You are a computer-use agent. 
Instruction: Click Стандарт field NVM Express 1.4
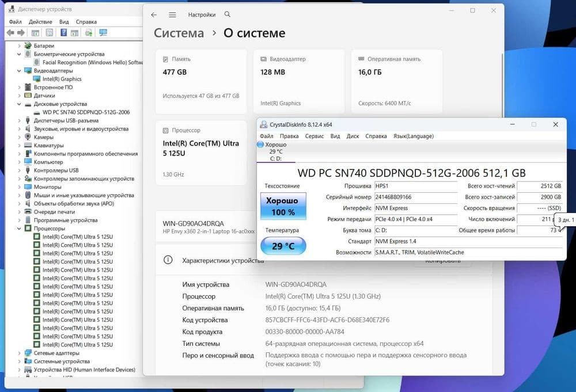coord(468,242)
